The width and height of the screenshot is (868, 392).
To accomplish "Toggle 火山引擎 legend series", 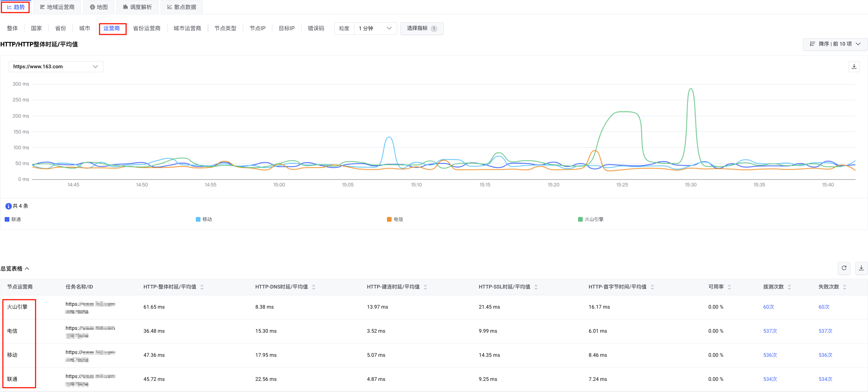I will coord(591,220).
